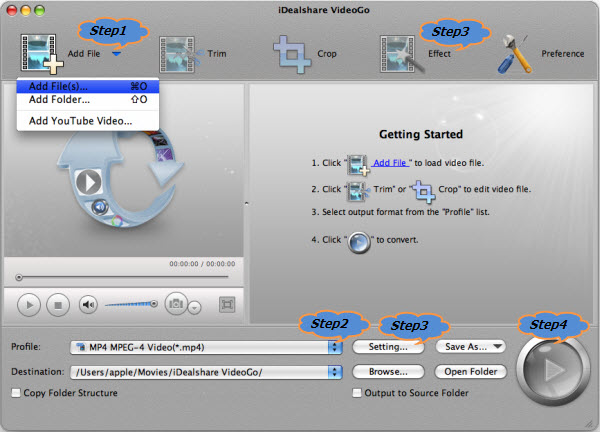Screen dimensions: 600x432
Task: Open snapshot options dropdown arrow
Action: pyautogui.click(x=195, y=307)
